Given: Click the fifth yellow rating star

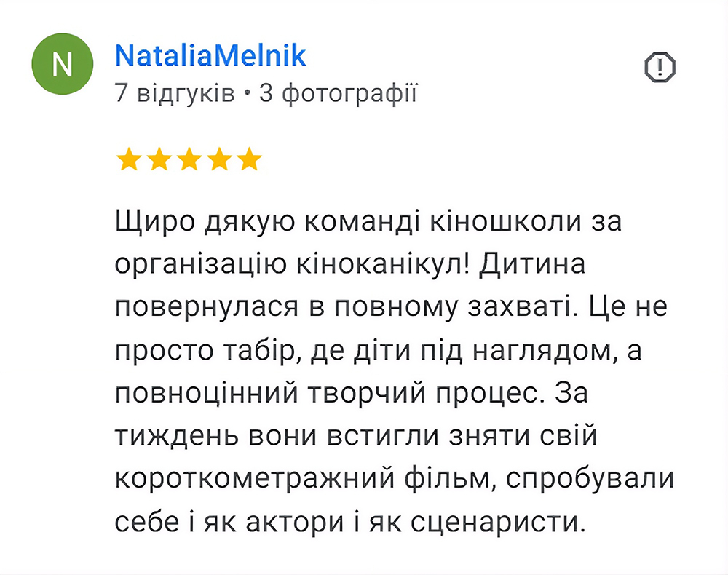Looking at the screenshot, I should click(x=249, y=159).
